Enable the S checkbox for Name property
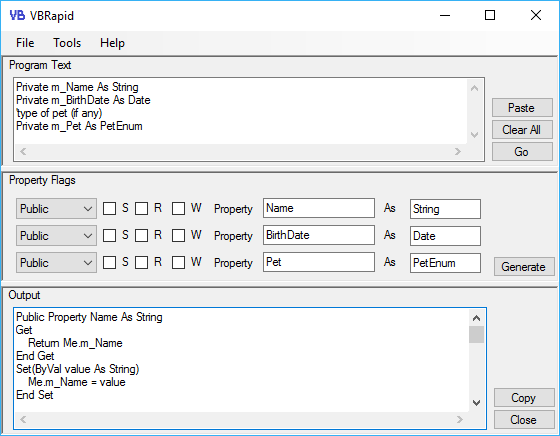The image size is (560, 436). click(109, 209)
